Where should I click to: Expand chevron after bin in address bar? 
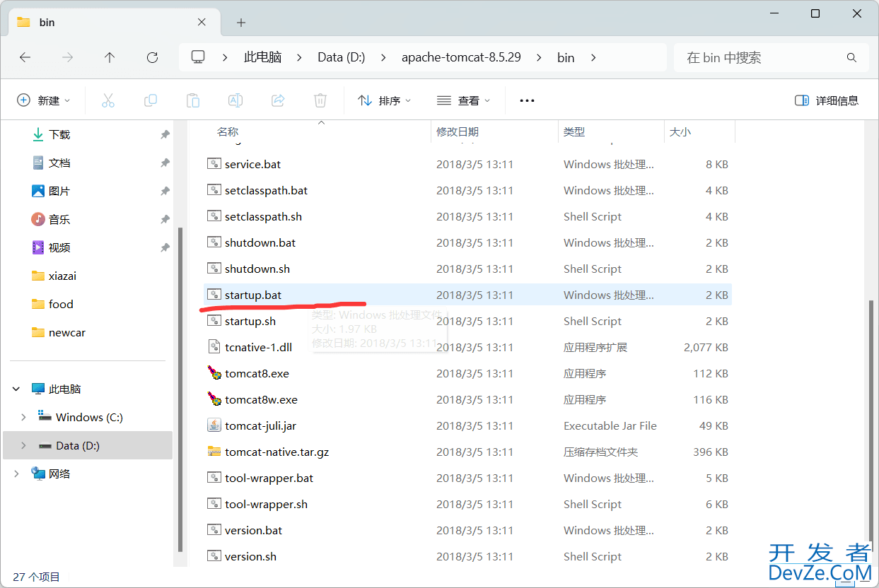593,57
